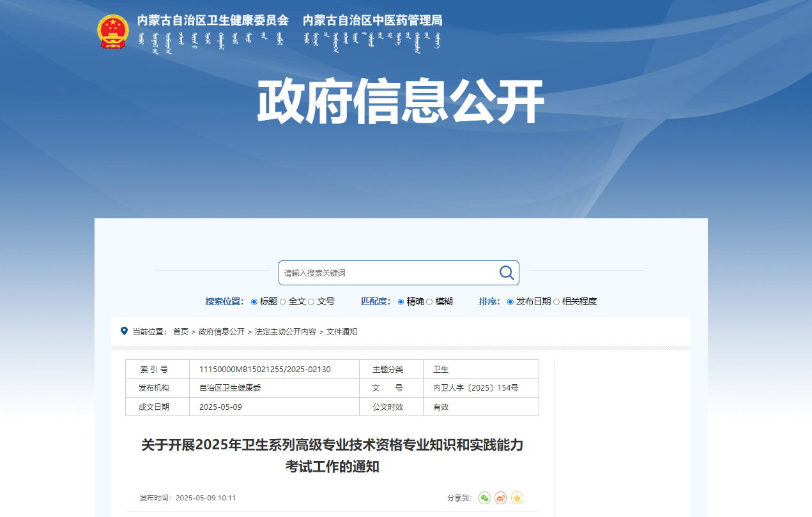Viewport: 812px width, 517px height.
Task: Click the 公文时效 value 有效
Action: (x=441, y=407)
